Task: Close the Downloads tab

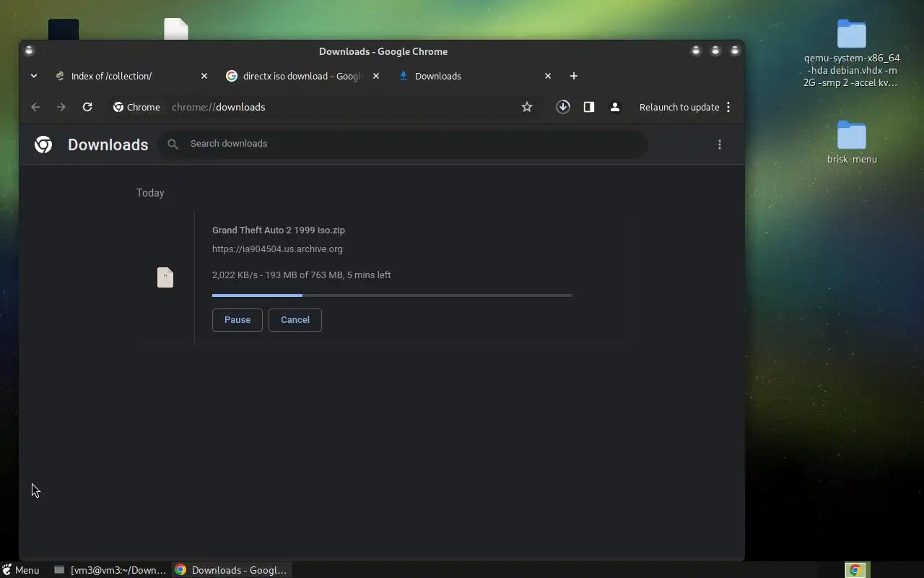Action: (548, 76)
